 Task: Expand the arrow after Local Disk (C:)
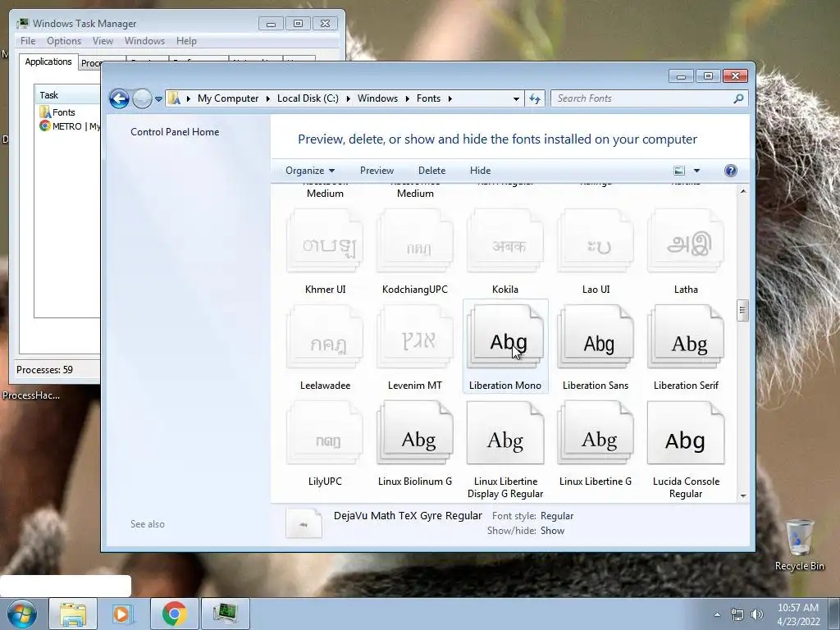[x=348, y=98]
